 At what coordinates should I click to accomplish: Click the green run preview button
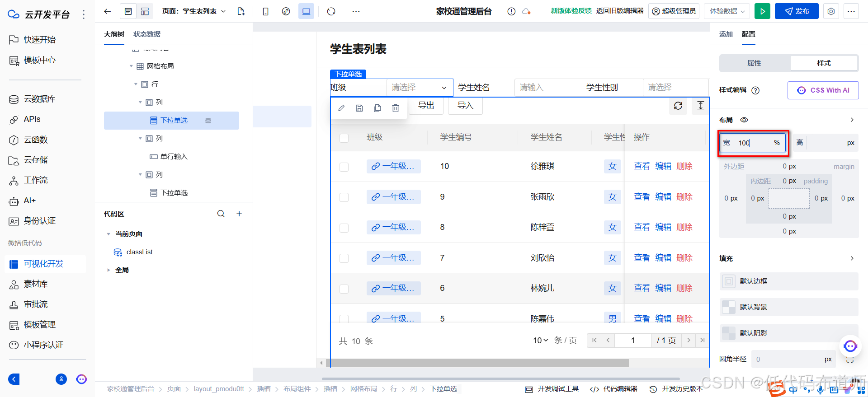[x=762, y=11]
